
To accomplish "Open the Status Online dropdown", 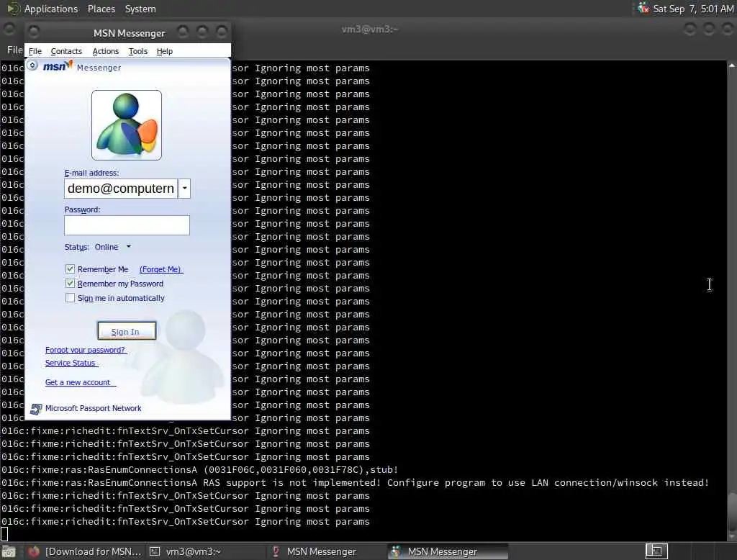I will click(x=113, y=247).
